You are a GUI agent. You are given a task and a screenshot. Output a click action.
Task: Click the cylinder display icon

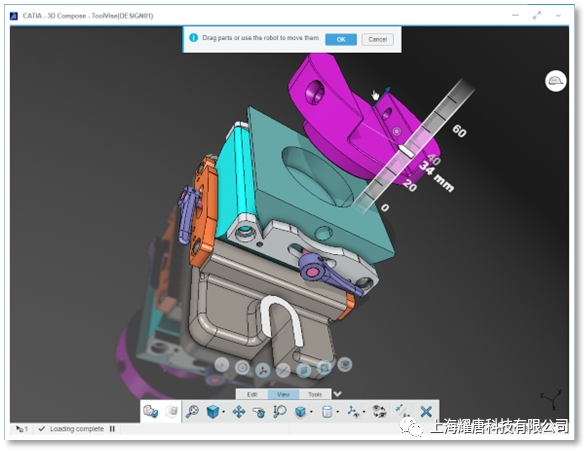(327, 412)
